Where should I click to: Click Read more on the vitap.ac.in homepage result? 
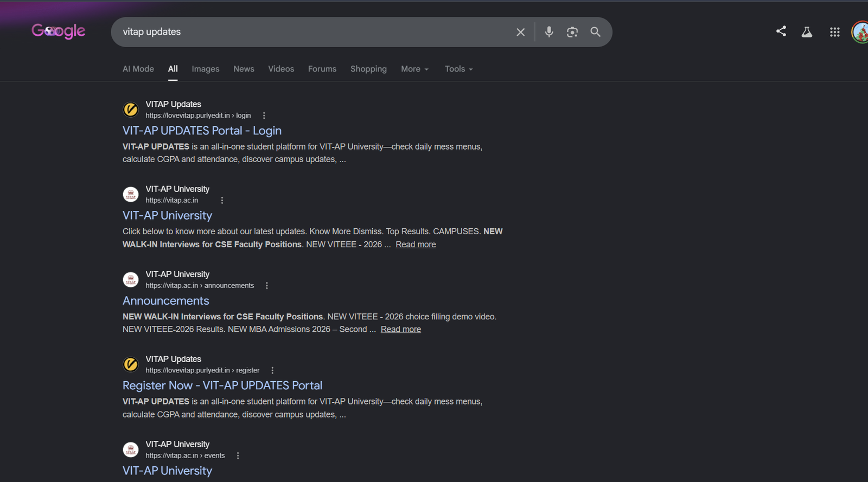tap(416, 245)
